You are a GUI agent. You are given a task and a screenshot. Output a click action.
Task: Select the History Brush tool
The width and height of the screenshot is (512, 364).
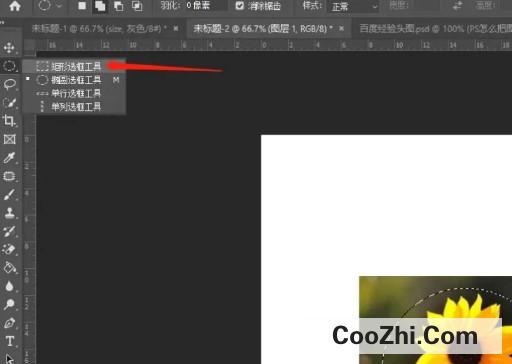pyautogui.click(x=9, y=231)
